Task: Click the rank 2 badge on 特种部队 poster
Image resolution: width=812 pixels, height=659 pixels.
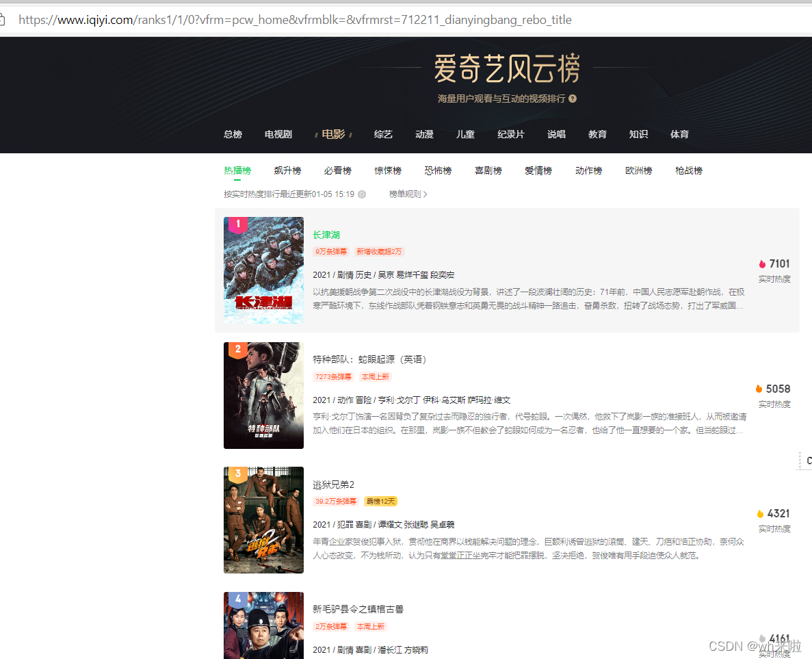Action: [x=237, y=349]
